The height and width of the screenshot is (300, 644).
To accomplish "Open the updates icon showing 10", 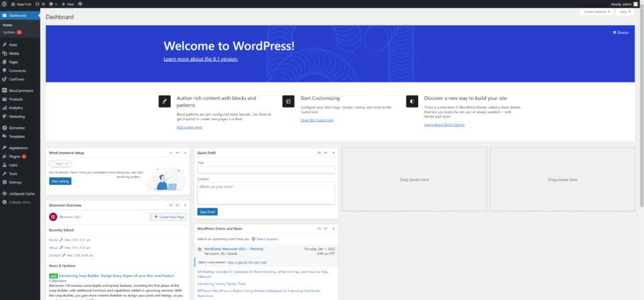I will pyautogui.click(x=37, y=4).
